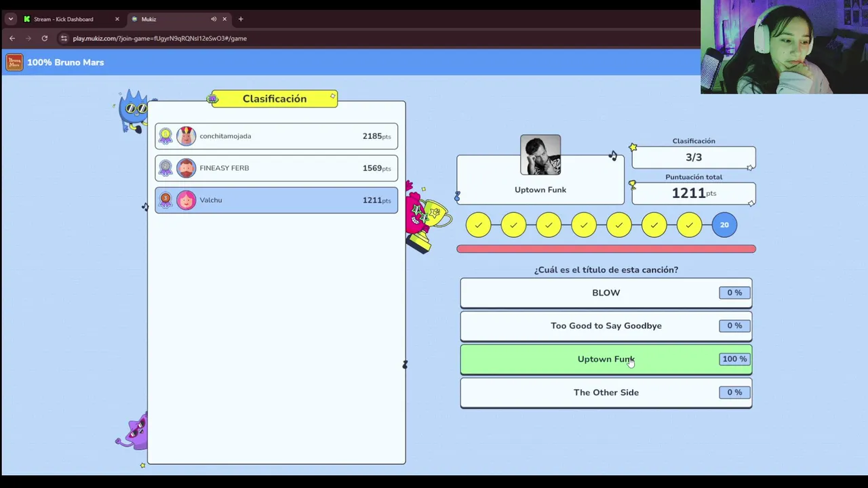Click the gold medal next to conchitamojada
The height and width of the screenshot is (488, 868).
(165, 136)
